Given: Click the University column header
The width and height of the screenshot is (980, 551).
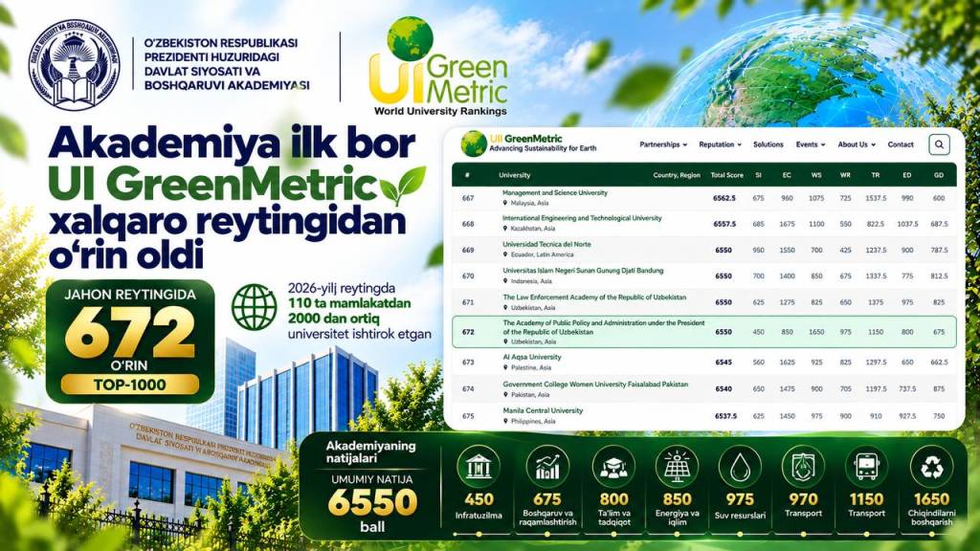Looking at the screenshot, I should point(514,176).
